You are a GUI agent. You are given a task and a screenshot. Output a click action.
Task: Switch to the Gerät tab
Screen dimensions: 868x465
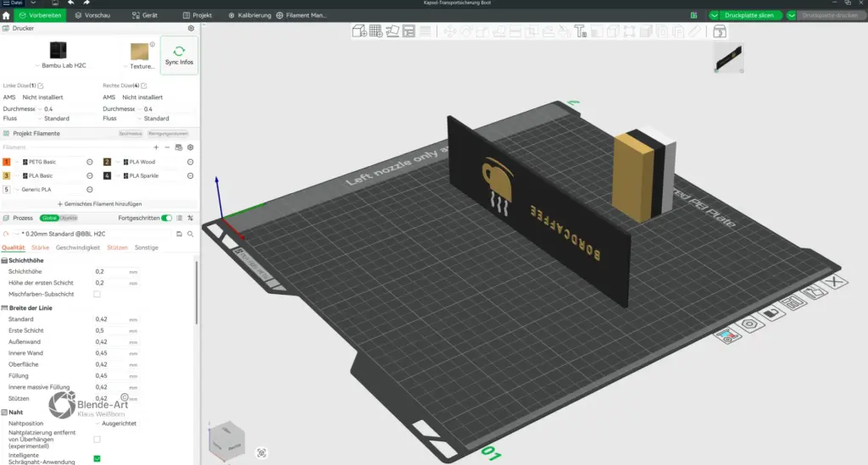click(145, 15)
